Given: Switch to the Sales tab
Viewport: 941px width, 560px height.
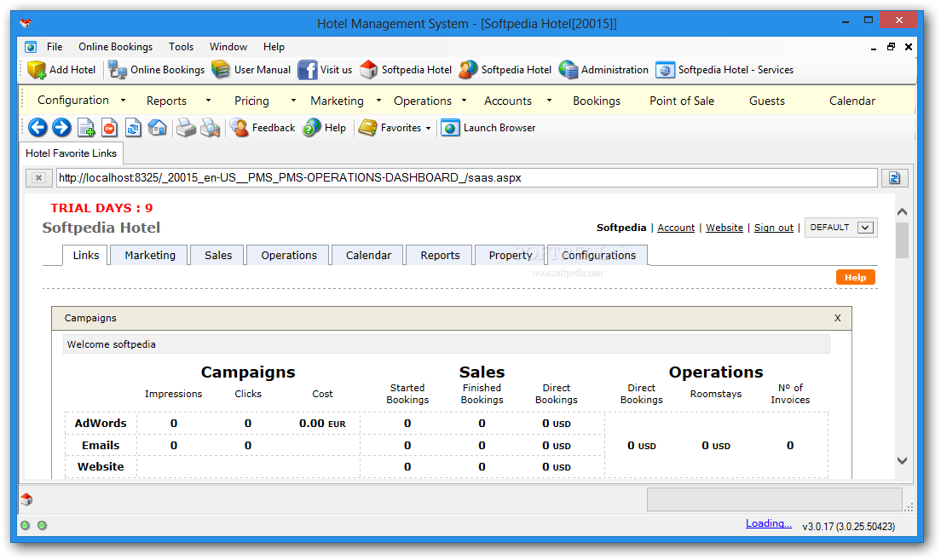Looking at the screenshot, I should pyautogui.click(x=218, y=255).
